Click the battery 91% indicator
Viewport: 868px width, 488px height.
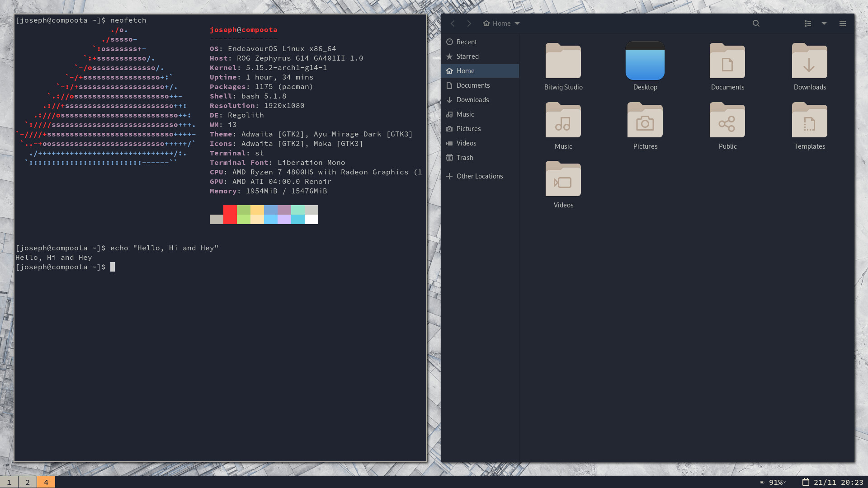tap(773, 483)
